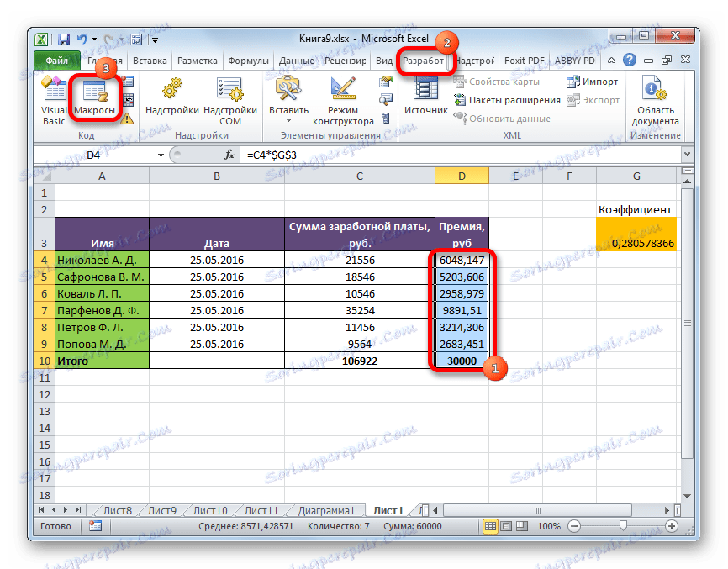This screenshot has width=728, height=569.
Task: Select cell with total 106922
Action: point(360,361)
